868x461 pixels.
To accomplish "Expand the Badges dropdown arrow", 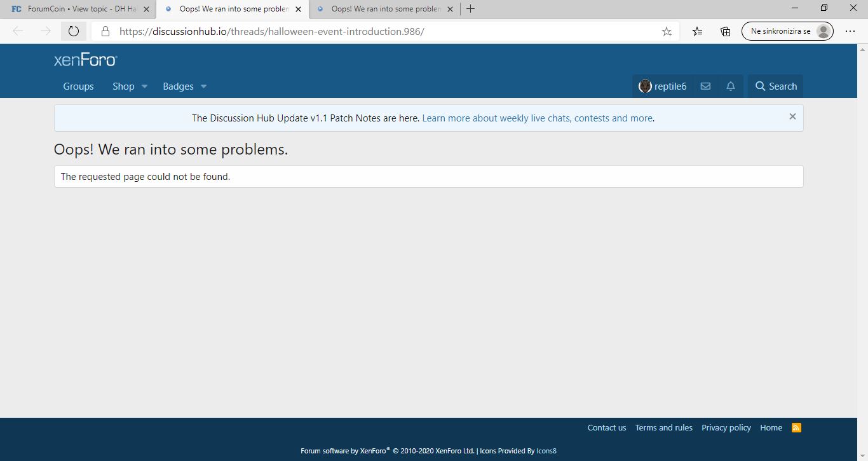I will point(203,86).
